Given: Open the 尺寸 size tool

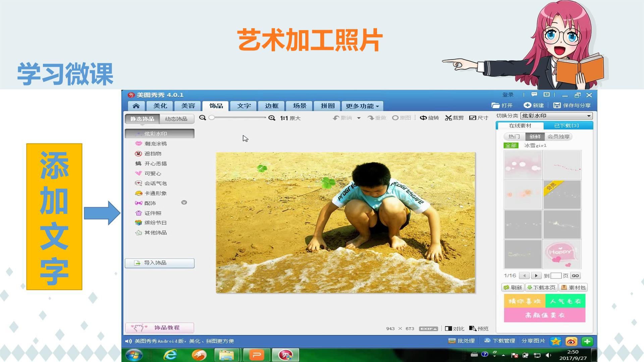Looking at the screenshot, I should click(479, 118).
